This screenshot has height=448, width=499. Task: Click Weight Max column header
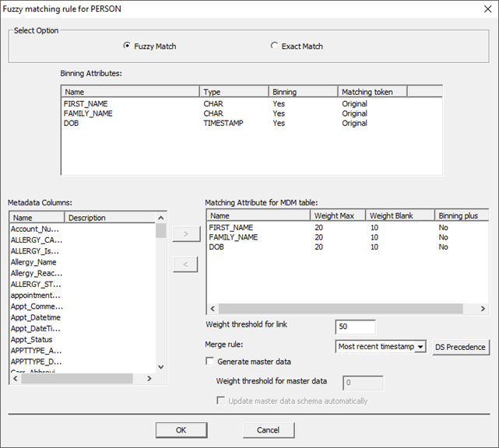(x=338, y=215)
